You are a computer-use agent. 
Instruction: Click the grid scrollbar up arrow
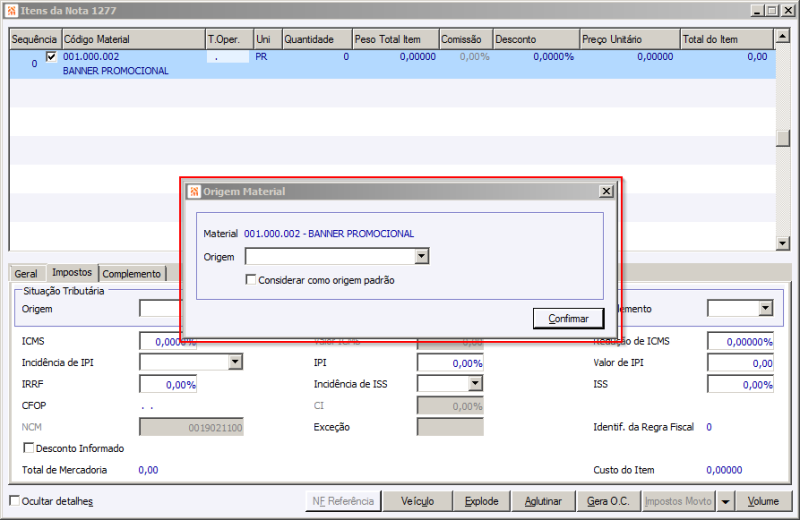click(782, 36)
